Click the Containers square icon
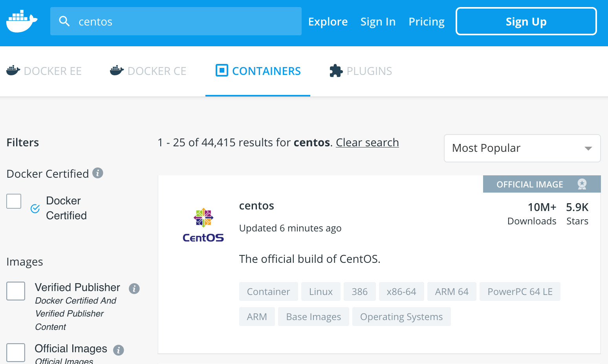608x364 pixels. point(222,70)
